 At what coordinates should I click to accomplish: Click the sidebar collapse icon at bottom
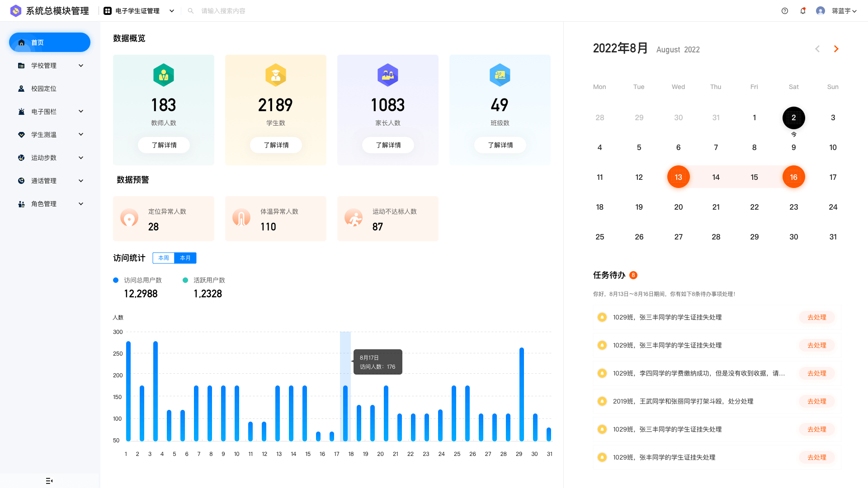(x=49, y=481)
